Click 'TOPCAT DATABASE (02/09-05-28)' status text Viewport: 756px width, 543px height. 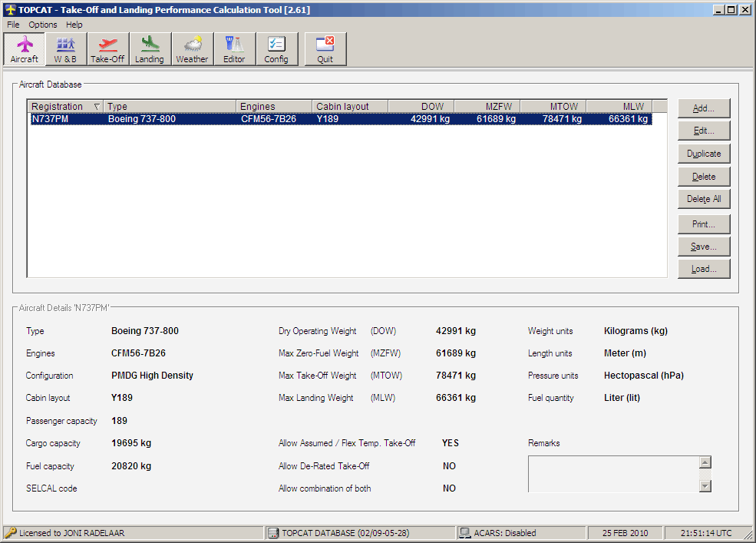point(345,533)
